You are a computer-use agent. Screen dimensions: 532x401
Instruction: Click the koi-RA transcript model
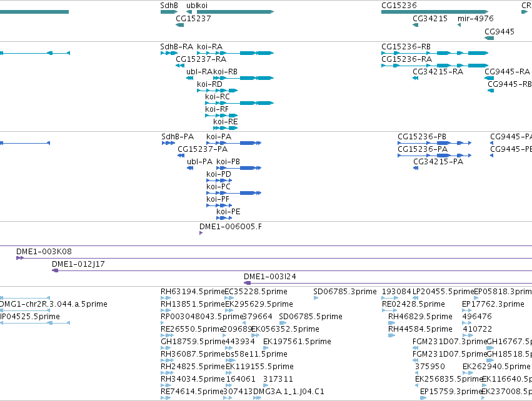[236, 53]
